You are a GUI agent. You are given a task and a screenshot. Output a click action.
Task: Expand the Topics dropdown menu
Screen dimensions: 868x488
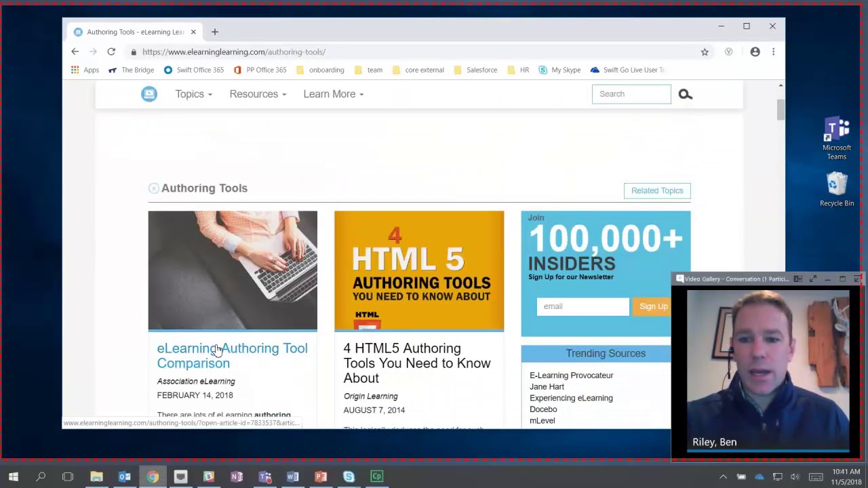click(x=193, y=94)
